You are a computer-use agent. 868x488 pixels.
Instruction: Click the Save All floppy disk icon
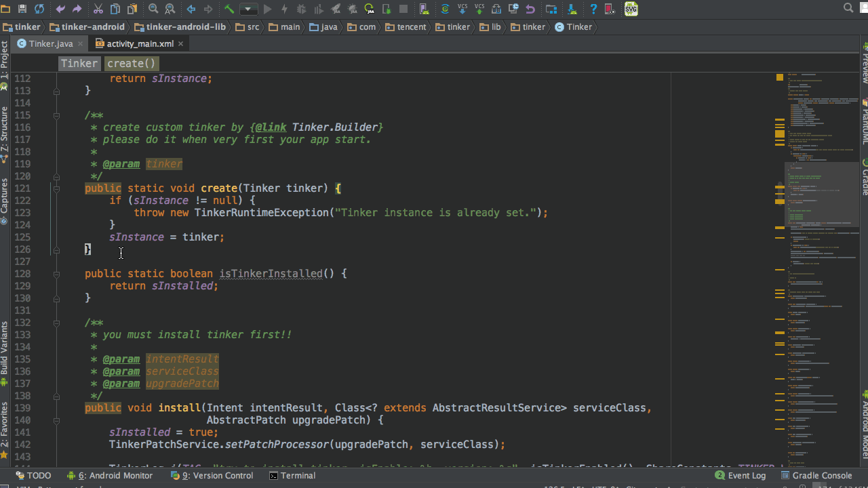(x=22, y=9)
